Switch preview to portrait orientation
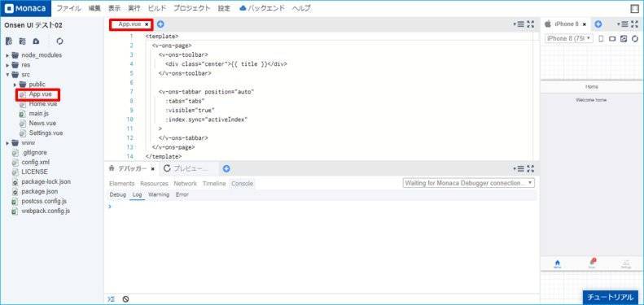 click(x=602, y=38)
